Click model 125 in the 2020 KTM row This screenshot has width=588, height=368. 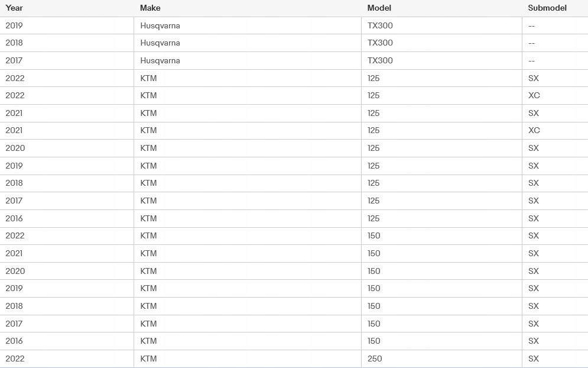[x=373, y=148]
